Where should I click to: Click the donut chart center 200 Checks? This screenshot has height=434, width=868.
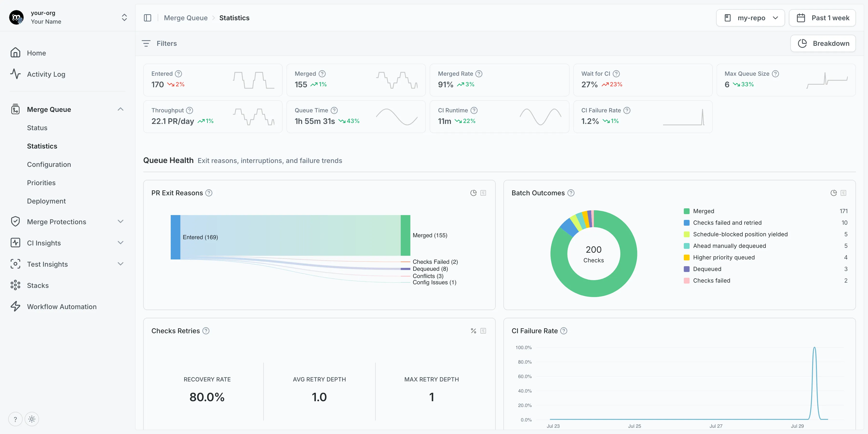click(x=593, y=254)
